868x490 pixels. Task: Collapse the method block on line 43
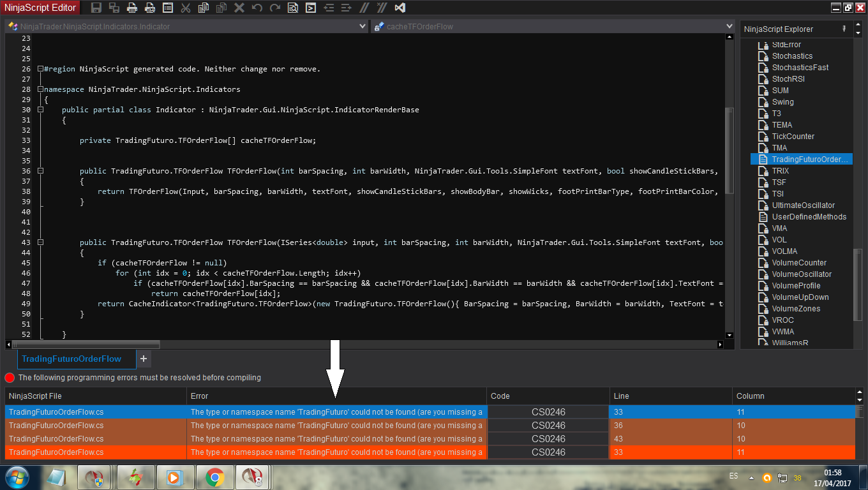pos(40,242)
